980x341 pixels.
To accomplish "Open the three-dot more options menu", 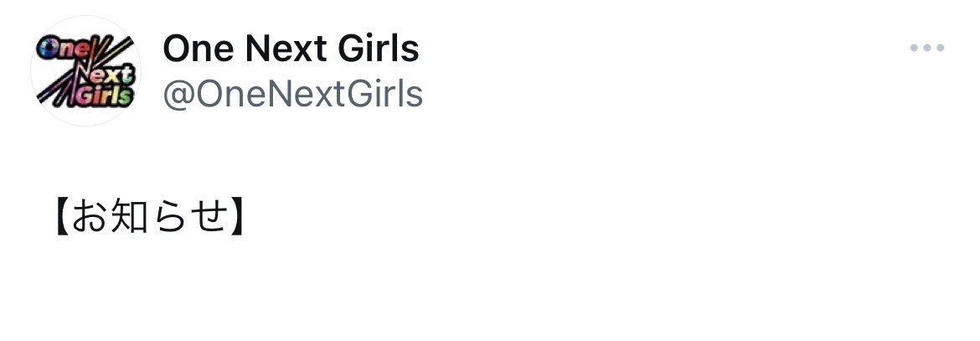I will click(927, 49).
